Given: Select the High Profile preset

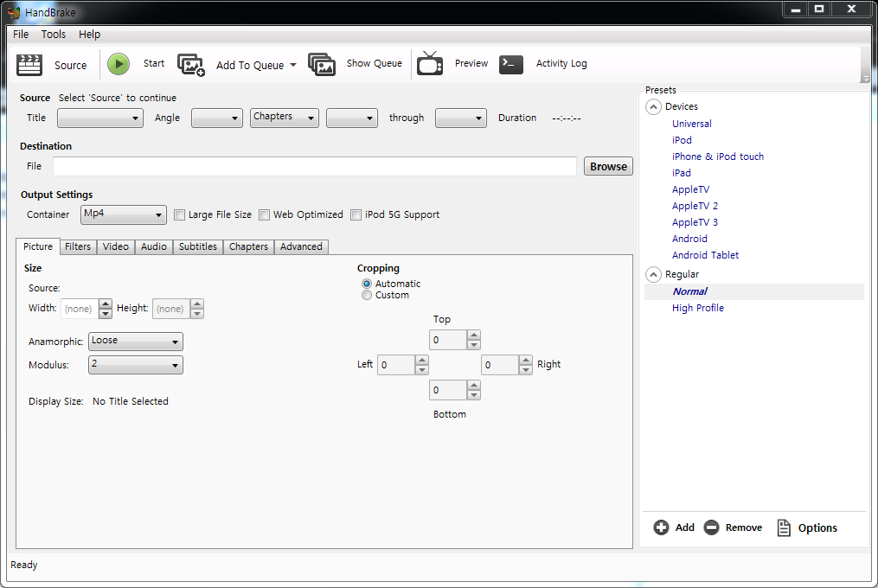Looking at the screenshot, I should coord(698,308).
